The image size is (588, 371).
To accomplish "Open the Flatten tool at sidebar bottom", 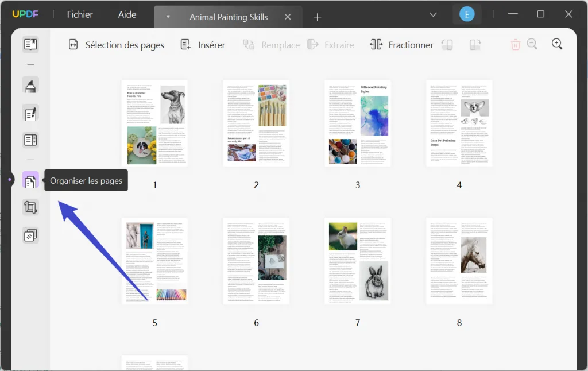I will [x=30, y=235].
